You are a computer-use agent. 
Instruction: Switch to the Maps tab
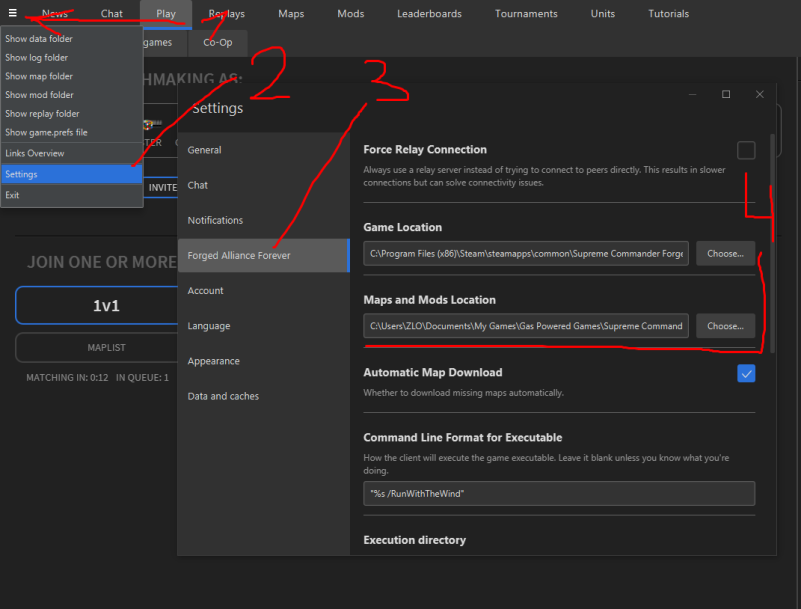(291, 14)
